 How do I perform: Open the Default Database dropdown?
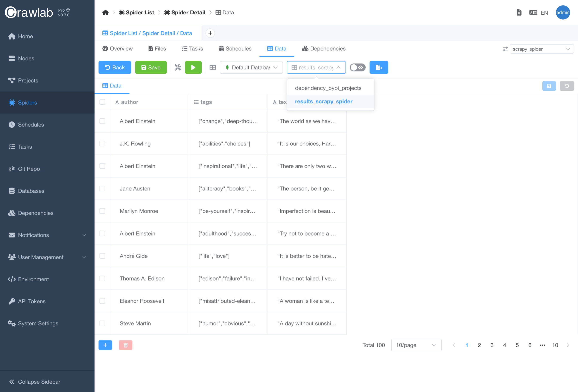[251, 67]
